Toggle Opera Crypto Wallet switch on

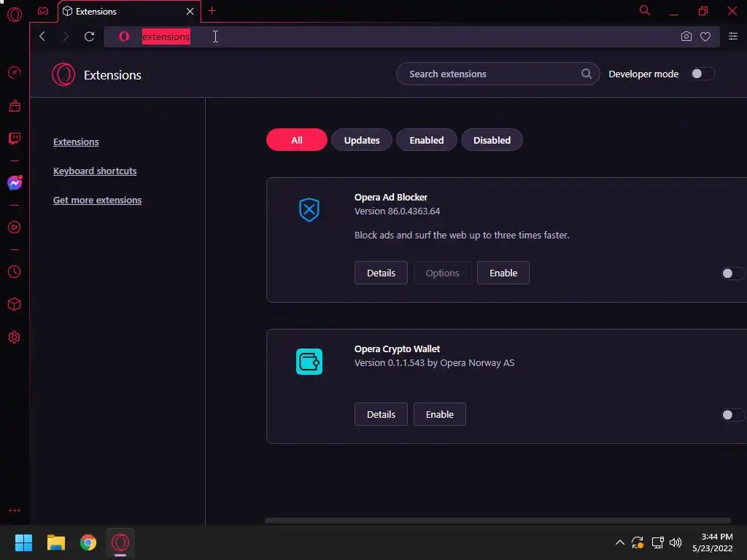732,415
